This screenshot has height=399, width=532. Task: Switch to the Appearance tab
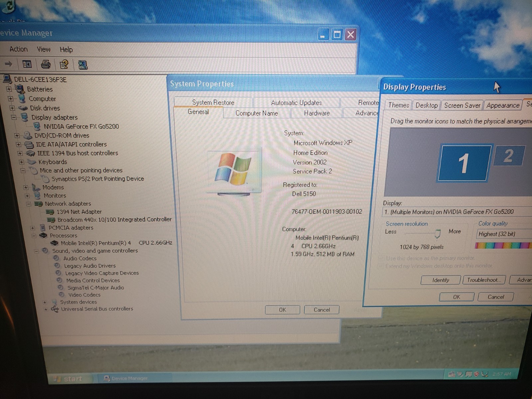pos(503,105)
